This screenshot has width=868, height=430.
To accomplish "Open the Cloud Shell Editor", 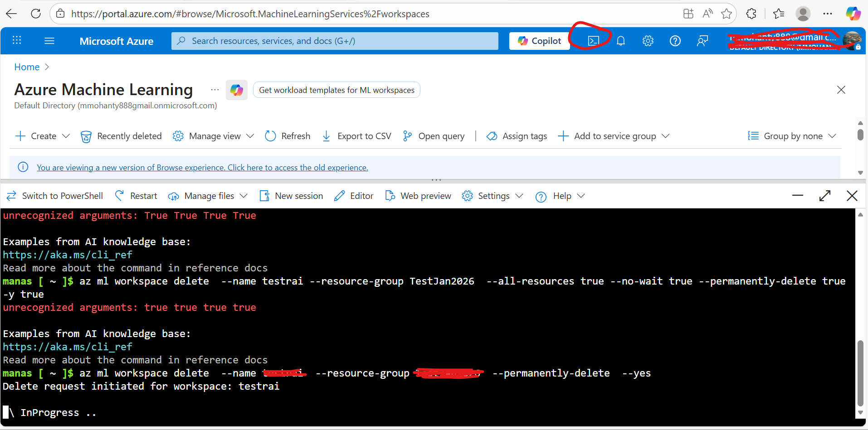I will click(x=354, y=196).
